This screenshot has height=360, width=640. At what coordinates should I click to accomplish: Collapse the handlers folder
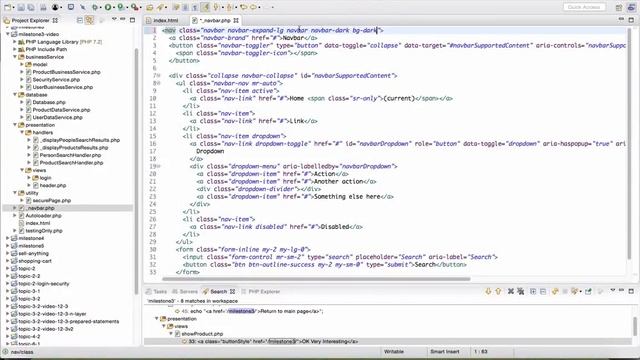click(22, 132)
